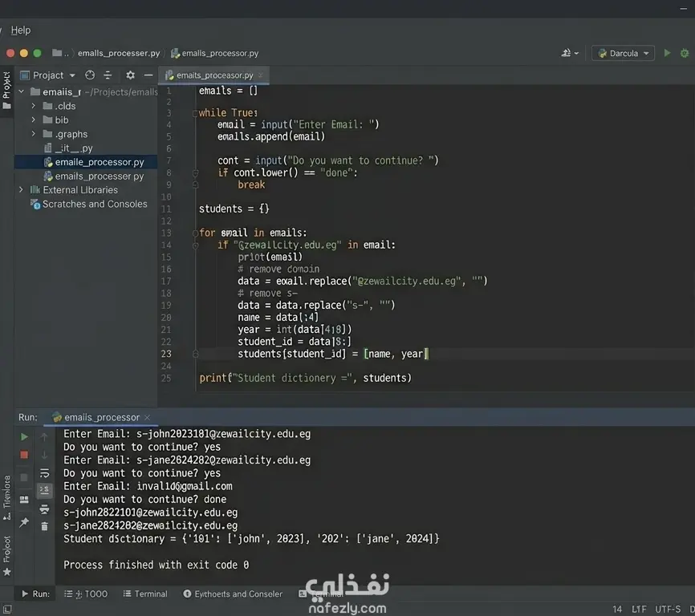Image resolution: width=695 pixels, height=616 pixels.
Task: Click the green Run icon in top toolbar
Action: tap(667, 53)
